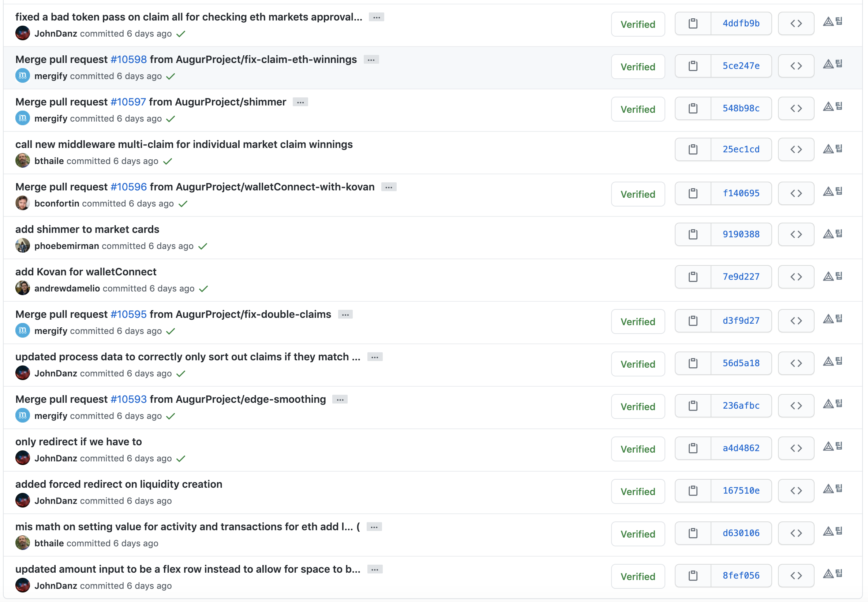Browse repository at commit a4d4862
The height and width of the screenshot is (602, 868).
tap(796, 448)
